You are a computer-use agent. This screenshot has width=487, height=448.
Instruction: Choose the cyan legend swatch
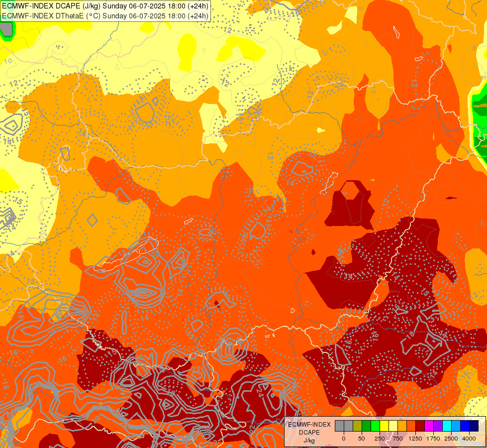tap(447, 426)
